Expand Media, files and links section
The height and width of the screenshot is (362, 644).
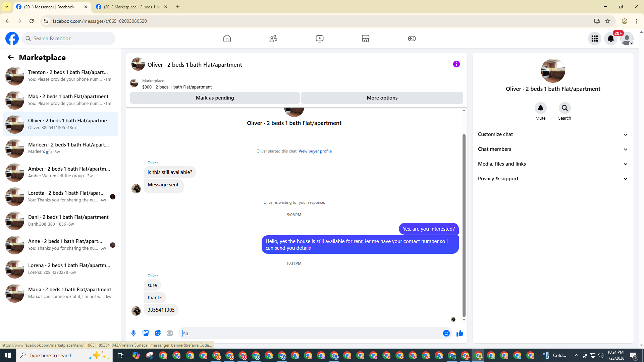[553, 164]
